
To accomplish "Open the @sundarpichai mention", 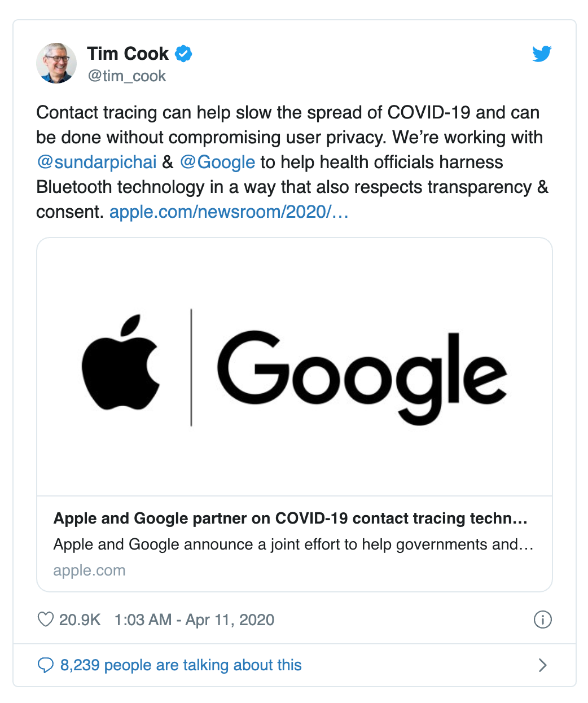I will click(x=96, y=162).
